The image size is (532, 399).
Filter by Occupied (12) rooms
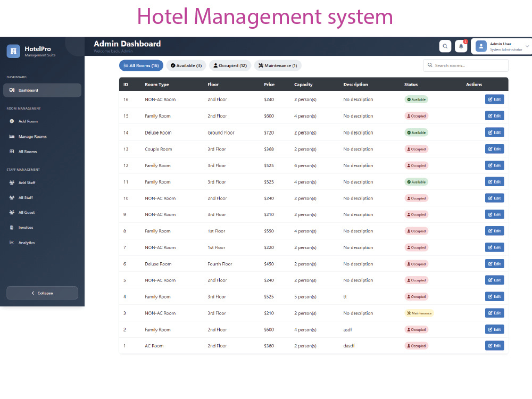pyautogui.click(x=230, y=65)
